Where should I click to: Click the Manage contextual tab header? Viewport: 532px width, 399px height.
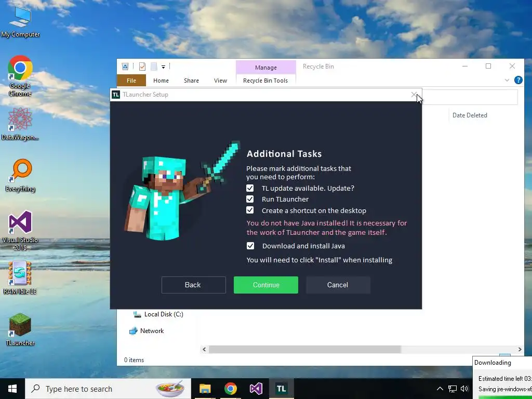point(266,68)
